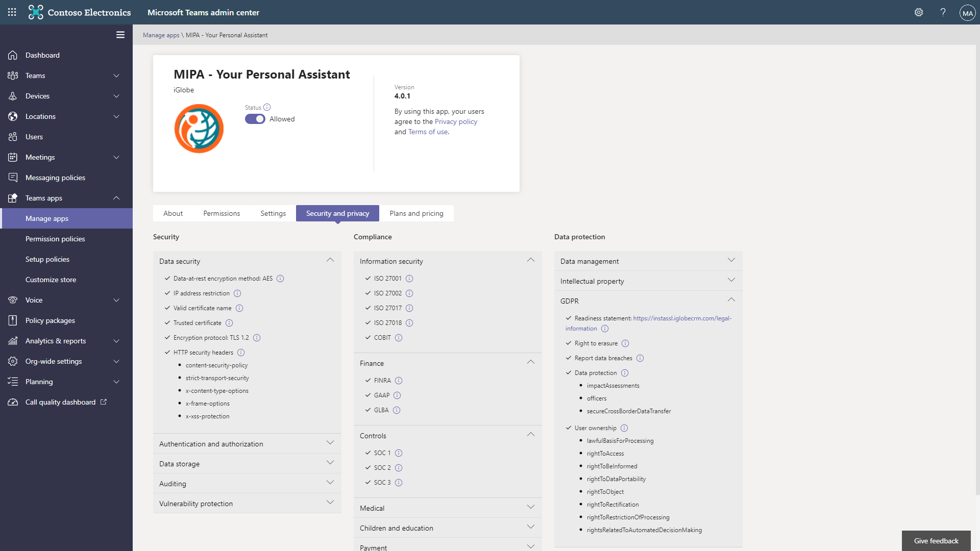The width and height of the screenshot is (980, 551).
Task: Open Call quality dashboard external link icon
Action: coord(104,402)
